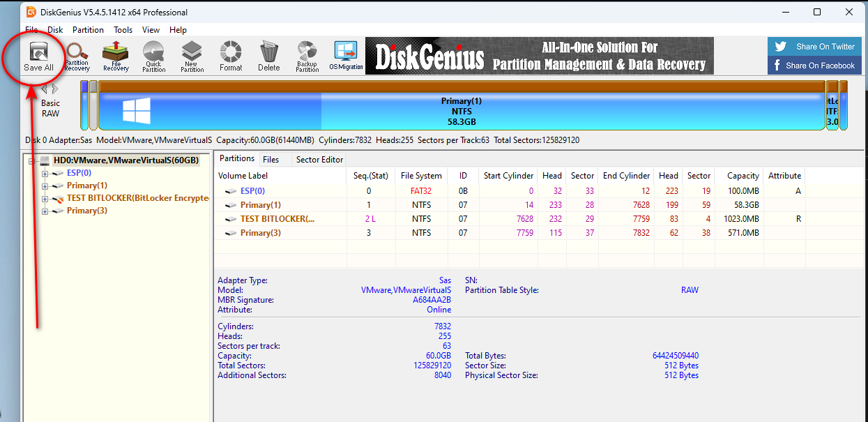Image resolution: width=868 pixels, height=422 pixels.
Task: Select Primary(3) in the disk tree
Action: (x=86, y=211)
